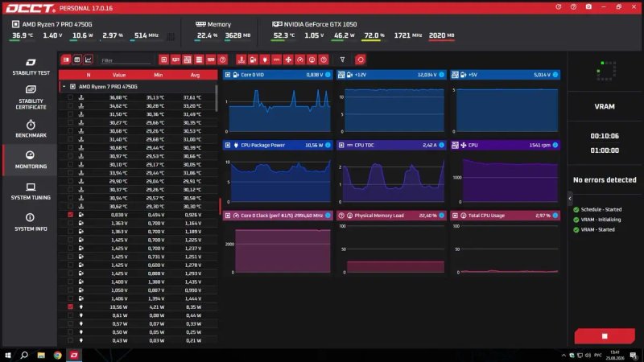644x362 pixels.
Task: Toggle the power plug sensor filter
Action: [x=265, y=60]
